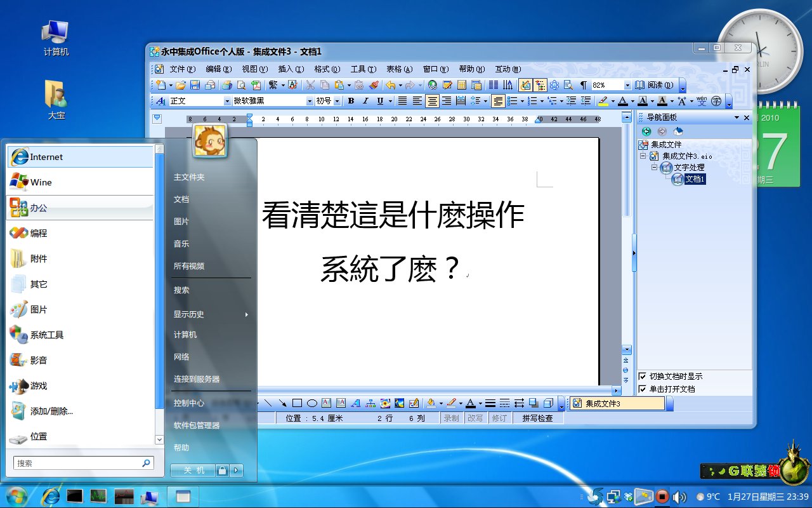Click the enclosed character 字 icon
812x508 pixels.
coord(717,101)
